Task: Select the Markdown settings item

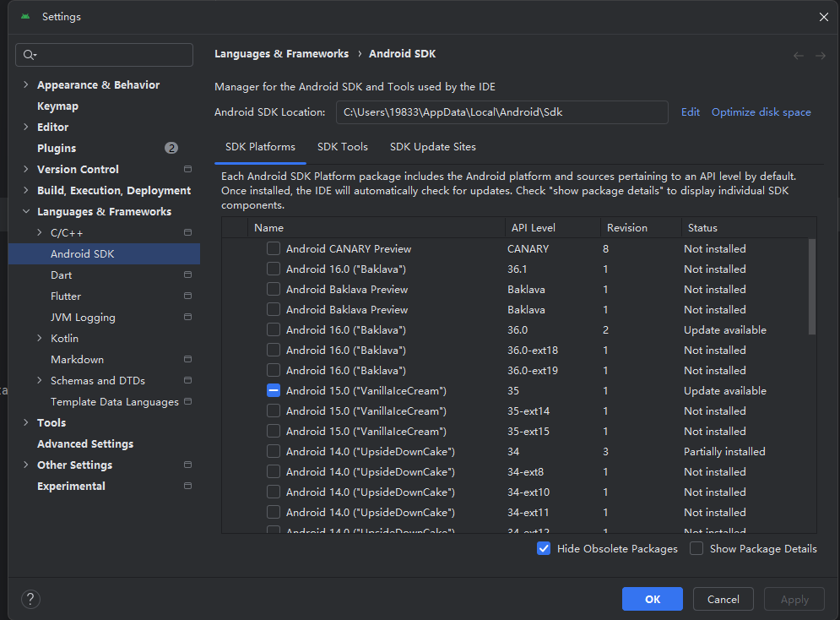Action: tap(77, 359)
